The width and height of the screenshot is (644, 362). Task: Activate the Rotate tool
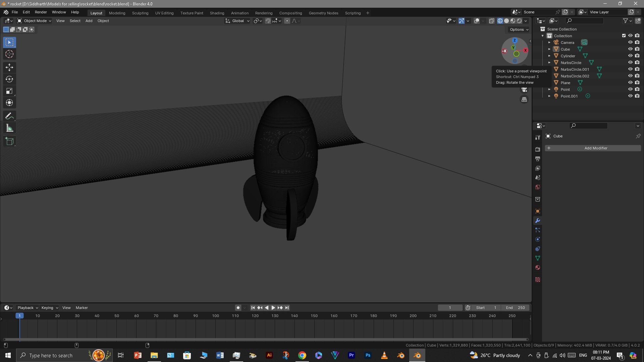[9, 79]
